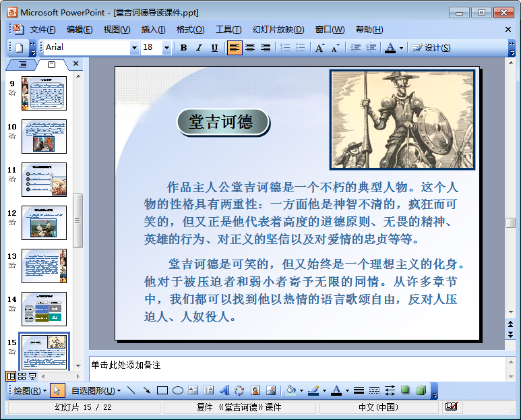Select the Select Objects arrow tool

[x=57, y=391]
